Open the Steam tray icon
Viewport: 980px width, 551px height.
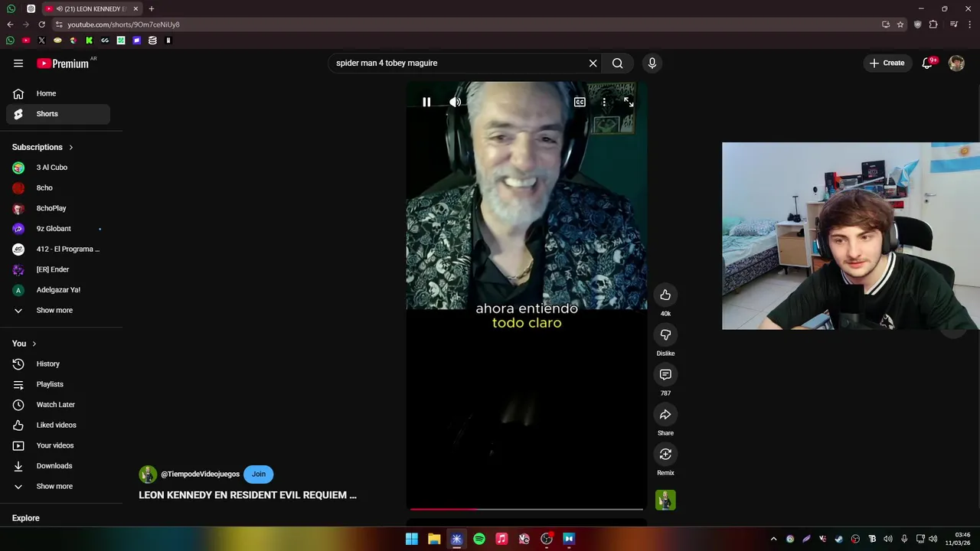[839, 539]
